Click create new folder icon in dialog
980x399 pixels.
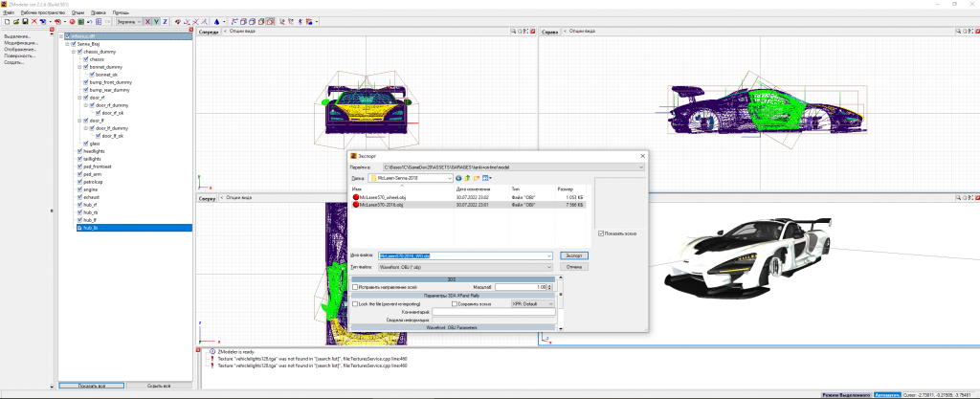(x=477, y=178)
